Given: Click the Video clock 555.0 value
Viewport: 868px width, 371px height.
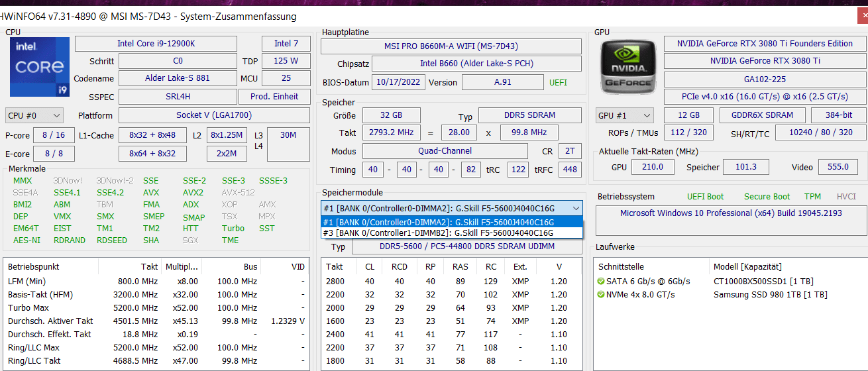Looking at the screenshot, I should point(838,167).
